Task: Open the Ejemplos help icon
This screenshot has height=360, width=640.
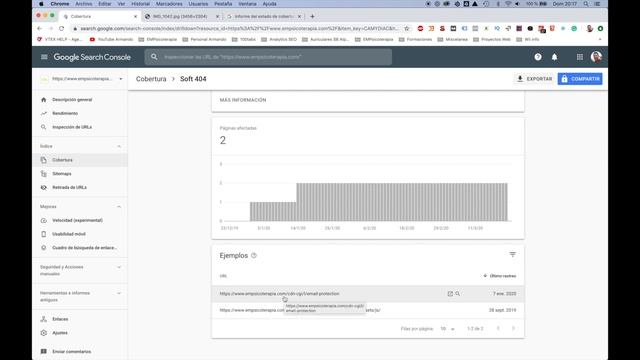Action: [254, 256]
